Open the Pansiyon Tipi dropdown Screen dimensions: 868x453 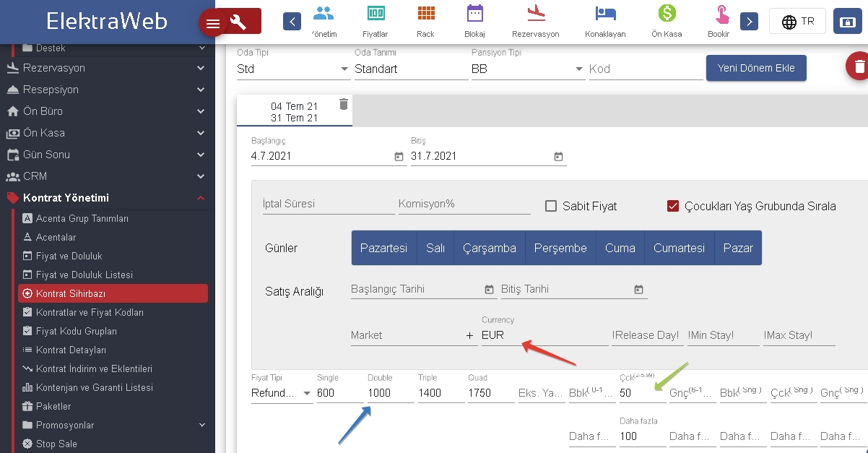pos(579,69)
